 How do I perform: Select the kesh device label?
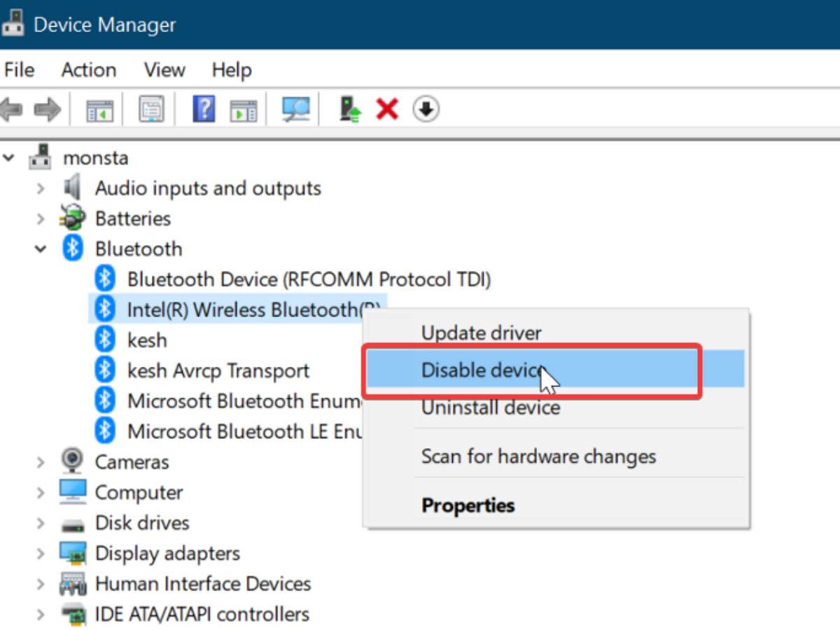point(147,340)
